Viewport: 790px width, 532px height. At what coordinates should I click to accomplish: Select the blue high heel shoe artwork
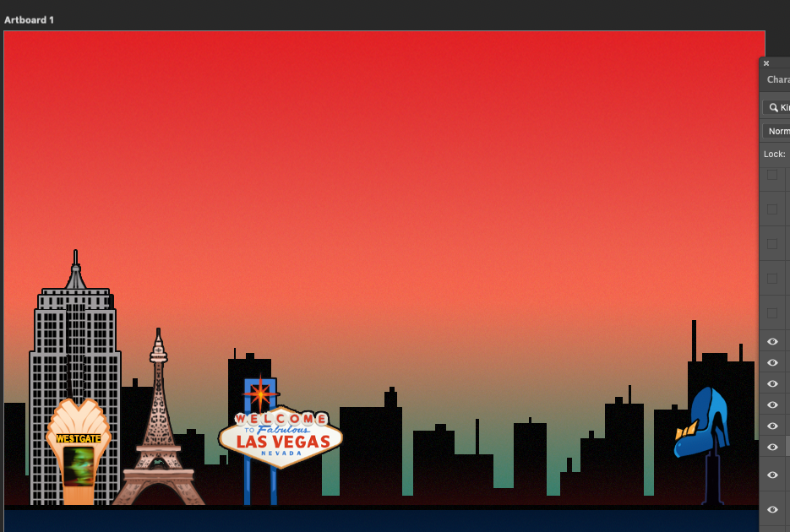click(702, 423)
